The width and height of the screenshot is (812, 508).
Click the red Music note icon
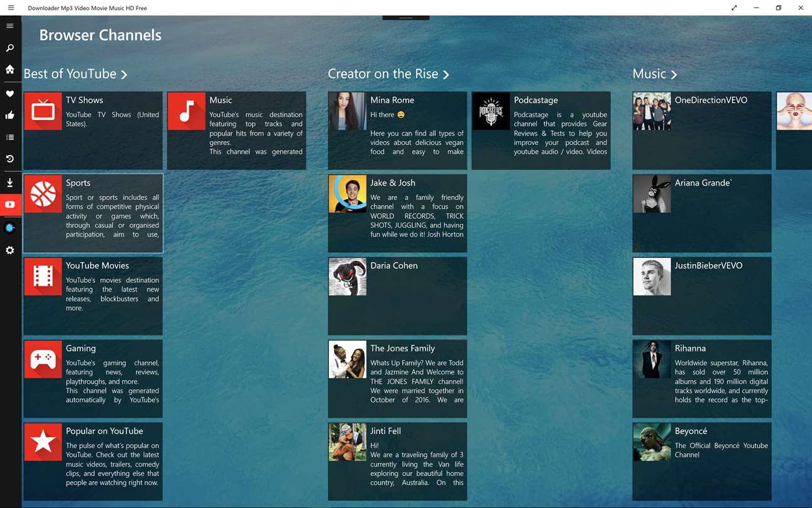point(187,111)
